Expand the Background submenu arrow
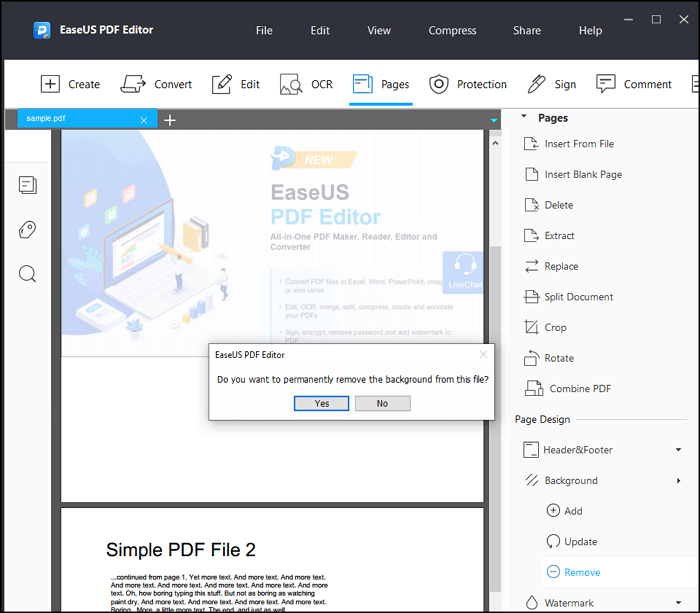Image resolution: width=700 pixels, height=613 pixels. (x=678, y=480)
